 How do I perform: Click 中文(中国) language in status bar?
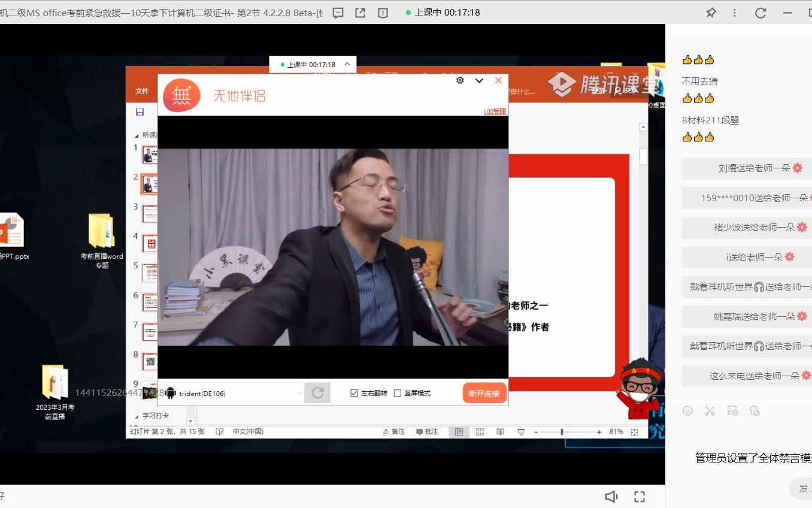248,432
